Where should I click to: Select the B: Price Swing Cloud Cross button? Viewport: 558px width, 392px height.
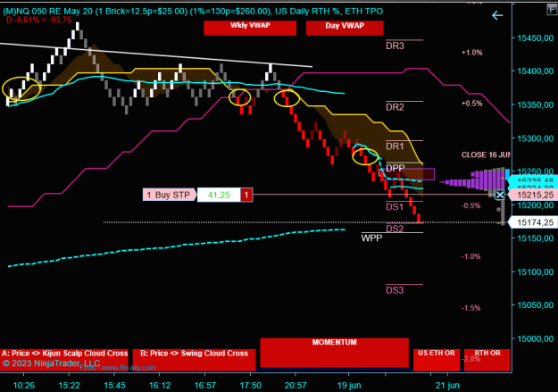point(194,360)
